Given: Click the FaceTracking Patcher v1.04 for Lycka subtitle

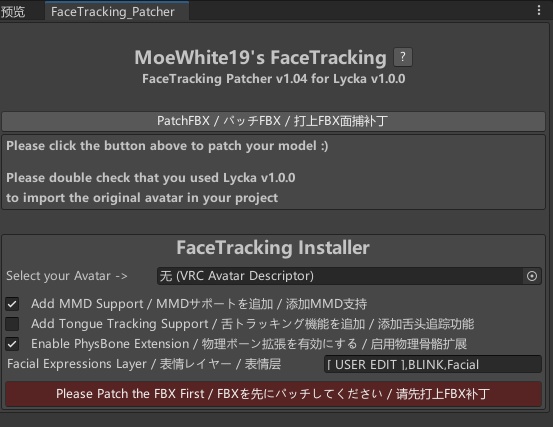Looking at the screenshot, I should click(274, 79).
